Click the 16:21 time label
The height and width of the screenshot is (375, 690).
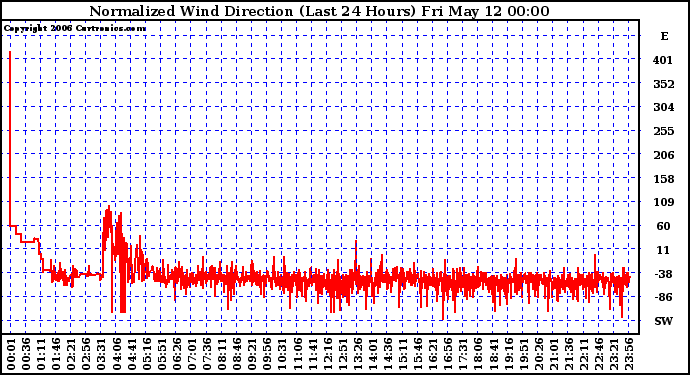433,354
